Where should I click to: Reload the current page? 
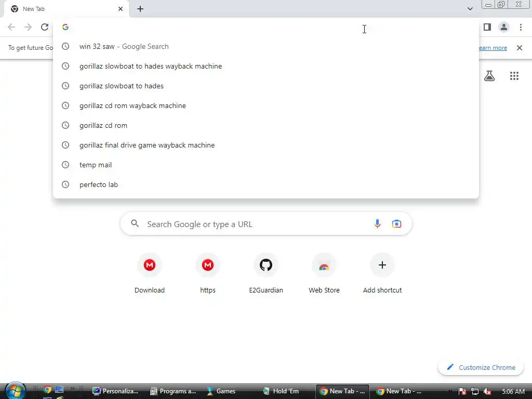45,27
